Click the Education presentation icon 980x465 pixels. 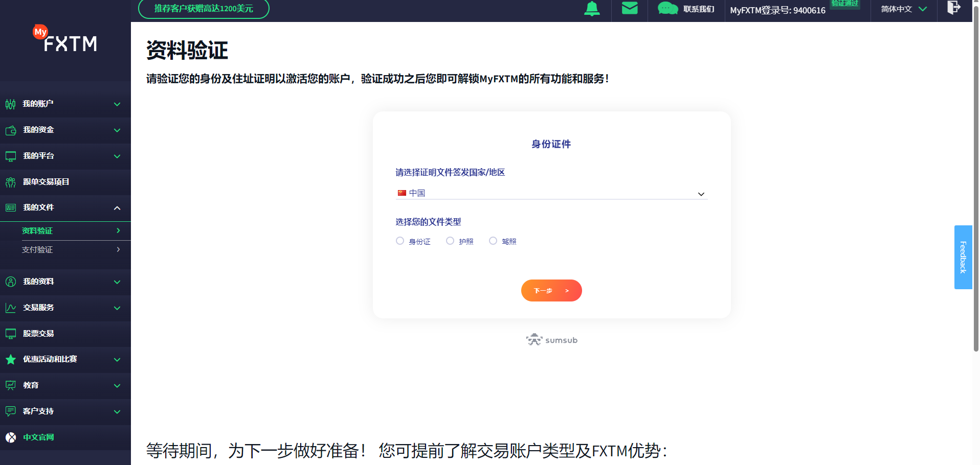click(11, 385)
